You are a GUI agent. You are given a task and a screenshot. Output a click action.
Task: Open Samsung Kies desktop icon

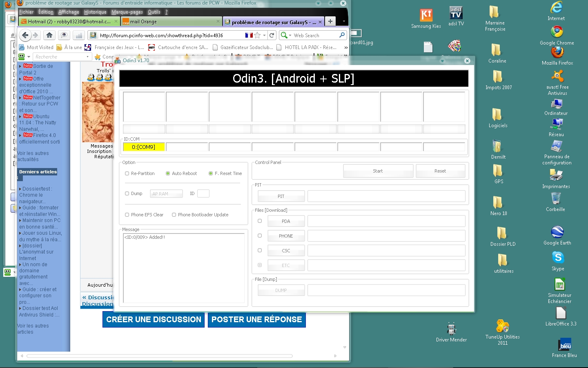426,16
